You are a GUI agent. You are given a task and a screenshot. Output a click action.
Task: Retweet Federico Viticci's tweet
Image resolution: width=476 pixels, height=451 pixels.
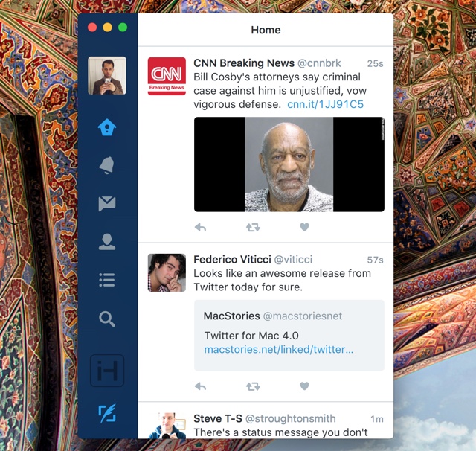tap(253, 386)
